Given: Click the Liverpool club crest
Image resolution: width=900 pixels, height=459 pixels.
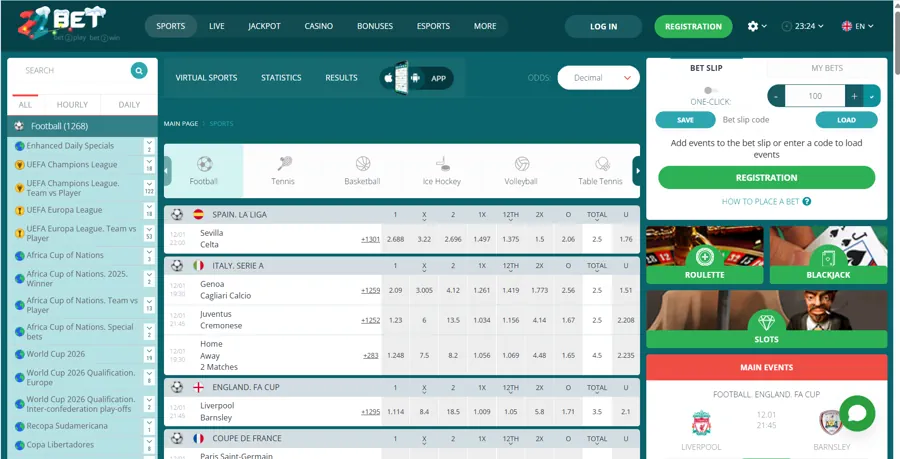Looking at the screenshot, I should (x=701, y=423).
